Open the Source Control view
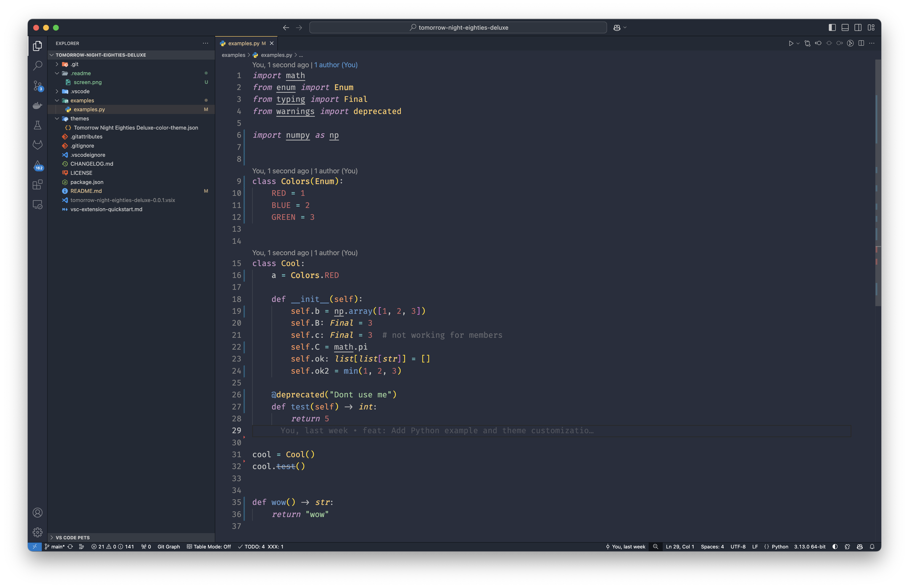Image resolution: width=909 pixels, height=588 pixels. coord(37,86)
